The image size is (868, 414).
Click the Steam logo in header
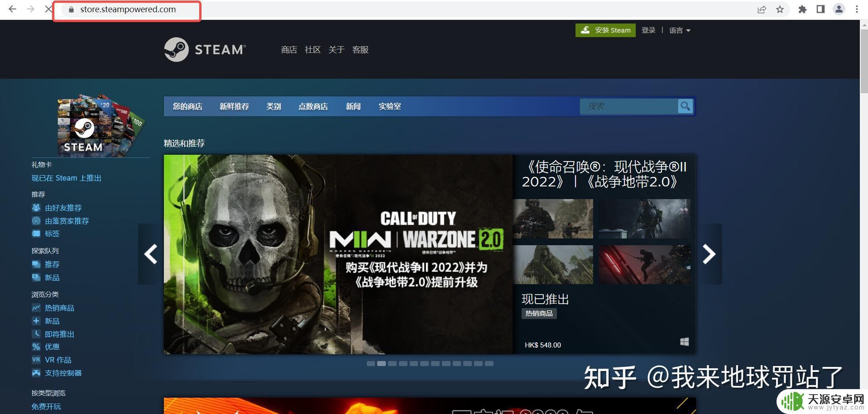coord(205,49)
